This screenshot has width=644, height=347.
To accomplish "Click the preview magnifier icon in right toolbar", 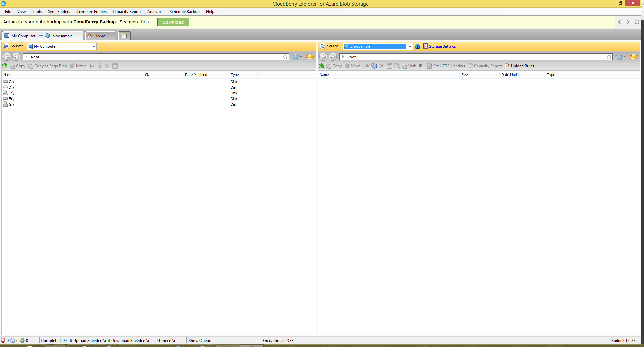I will tap(397, 66).
